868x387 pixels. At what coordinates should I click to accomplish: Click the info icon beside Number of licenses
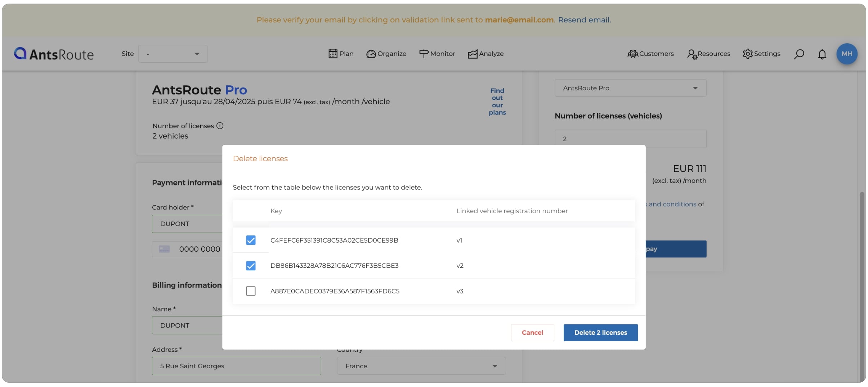click(220, 126)
